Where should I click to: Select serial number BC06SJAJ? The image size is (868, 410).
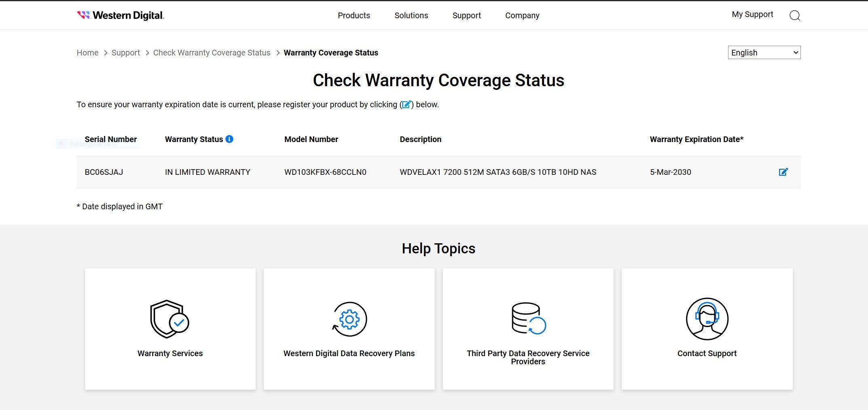click(104, 172)
